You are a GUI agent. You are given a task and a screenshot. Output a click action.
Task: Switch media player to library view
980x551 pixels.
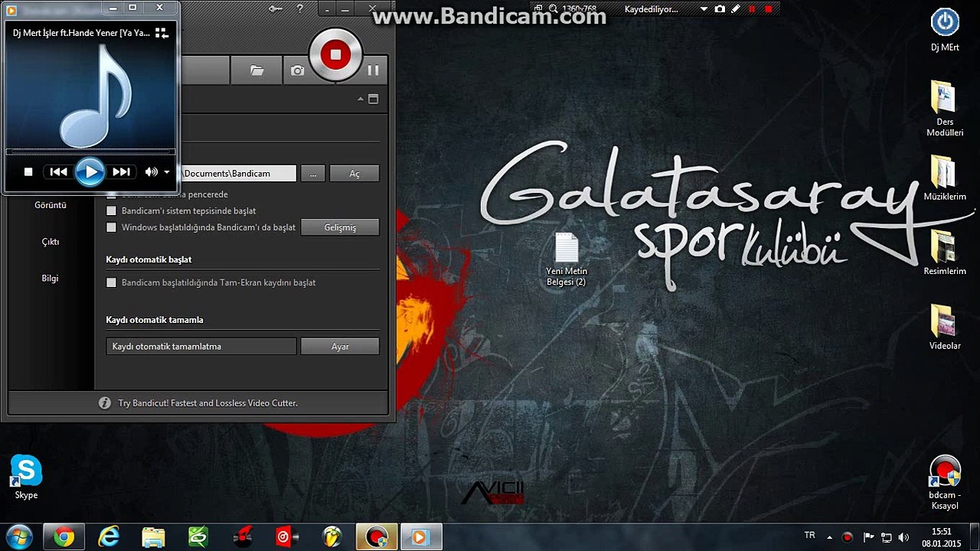(x=162, y=33)
